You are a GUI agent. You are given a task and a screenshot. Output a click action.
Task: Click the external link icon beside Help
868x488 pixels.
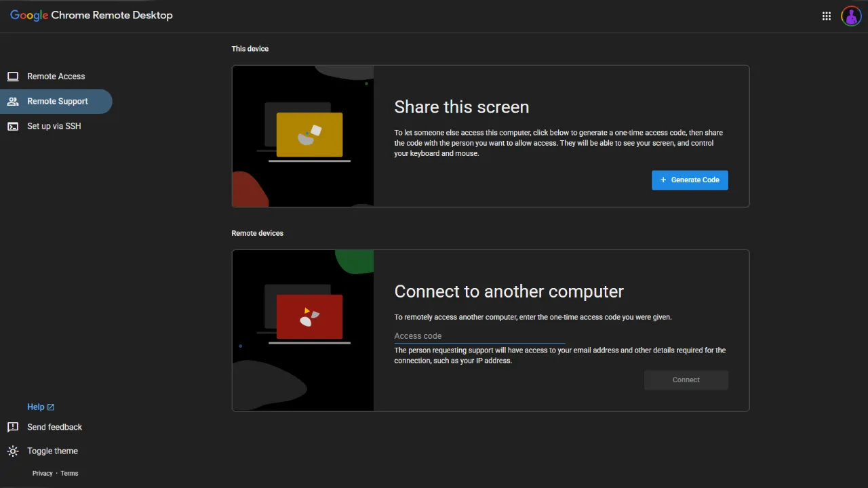click(51, 407)
